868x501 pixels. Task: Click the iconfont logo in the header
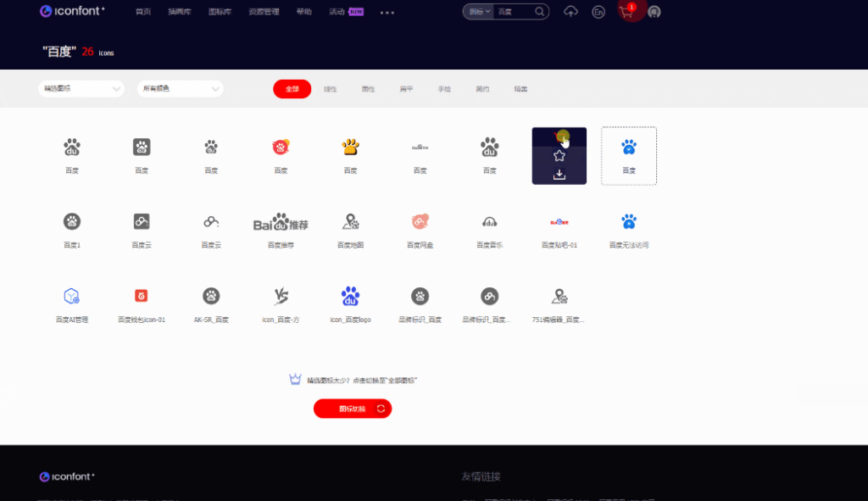click(x=72, y=11)
